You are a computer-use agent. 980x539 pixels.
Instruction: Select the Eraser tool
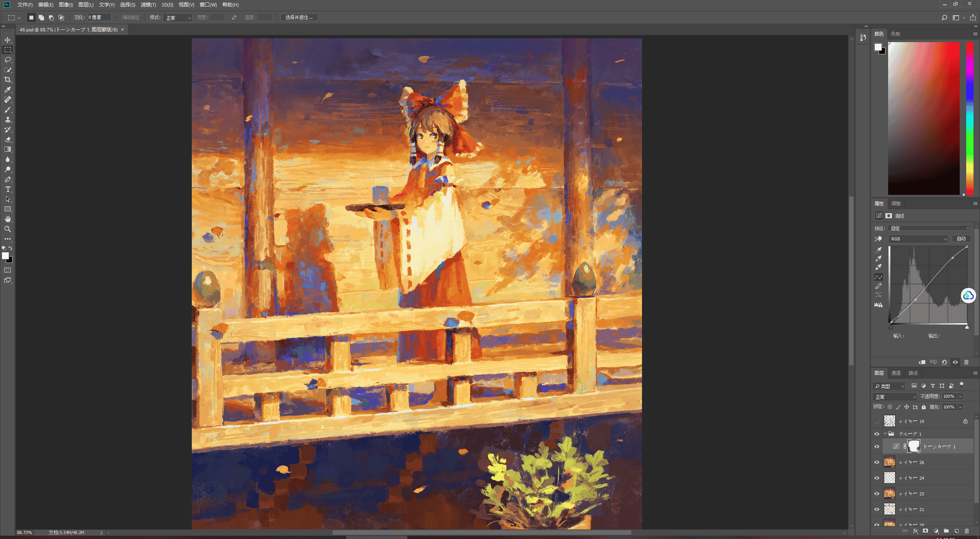coord(8,139)
